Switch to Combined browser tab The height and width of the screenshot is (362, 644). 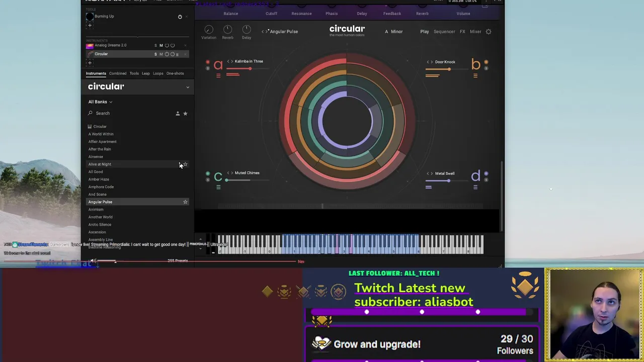click(118, 73)
